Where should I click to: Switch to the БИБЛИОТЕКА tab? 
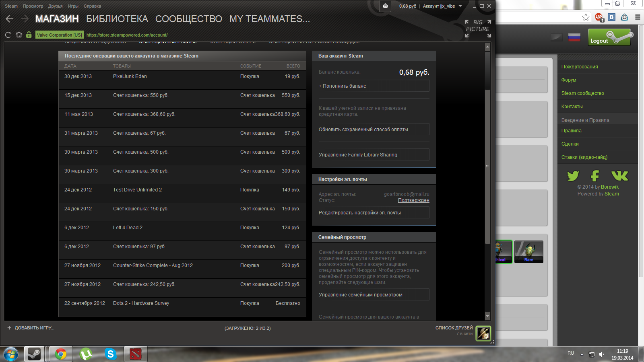(x=117, y=19)
